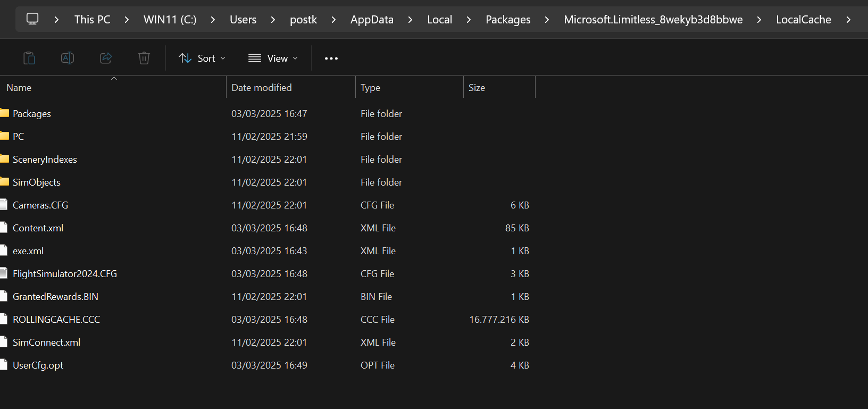Open the See more ellipsis menu
The image size is (868, 409).
click(x=331, y=59)
